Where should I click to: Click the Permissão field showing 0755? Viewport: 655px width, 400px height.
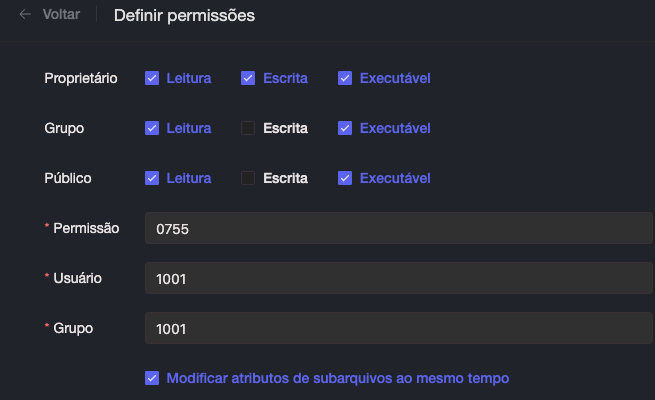398,228
